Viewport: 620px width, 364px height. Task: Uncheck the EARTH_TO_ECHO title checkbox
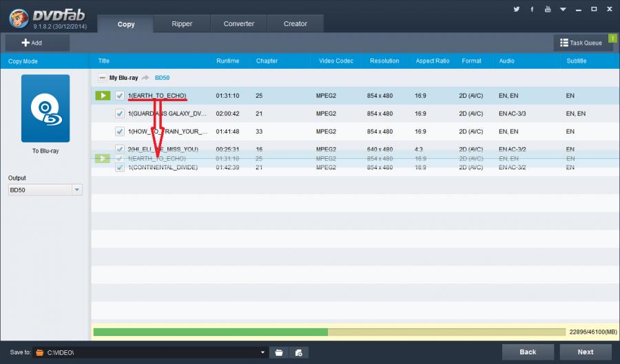point(120,96)
